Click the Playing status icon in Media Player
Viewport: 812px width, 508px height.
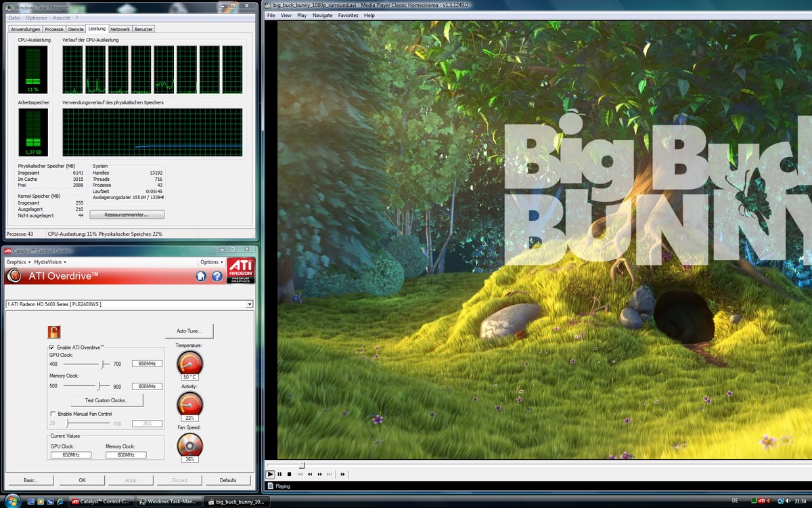(271, 486)
